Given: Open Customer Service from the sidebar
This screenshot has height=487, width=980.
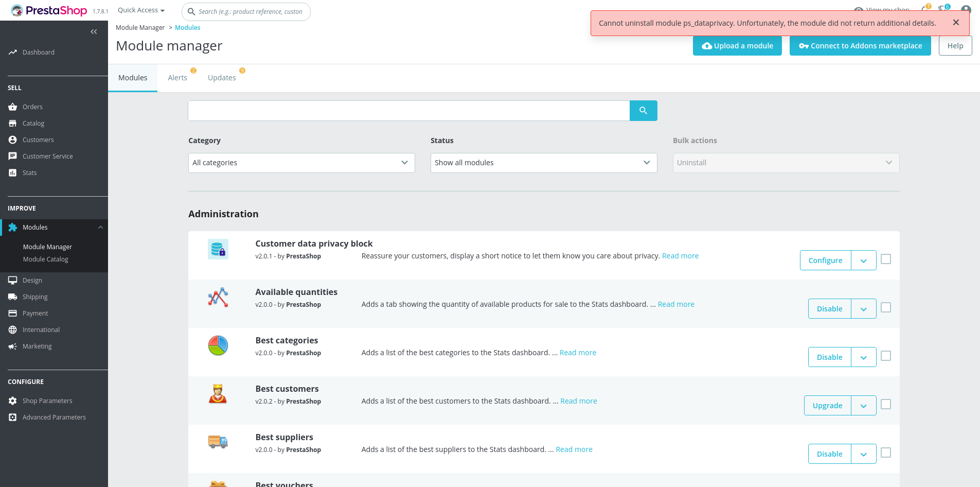Looking at the screenshot, I should click(x=48, y=156).
